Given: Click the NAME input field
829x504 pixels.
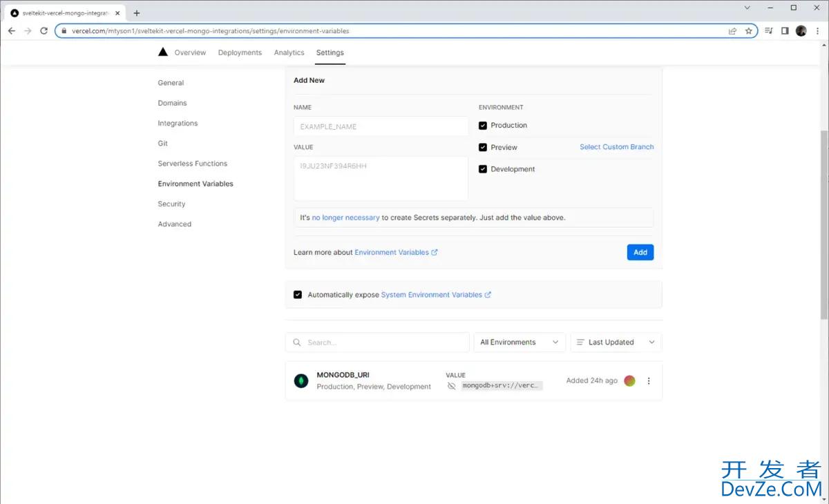Looking at the screenshot, I should [381, 126].
